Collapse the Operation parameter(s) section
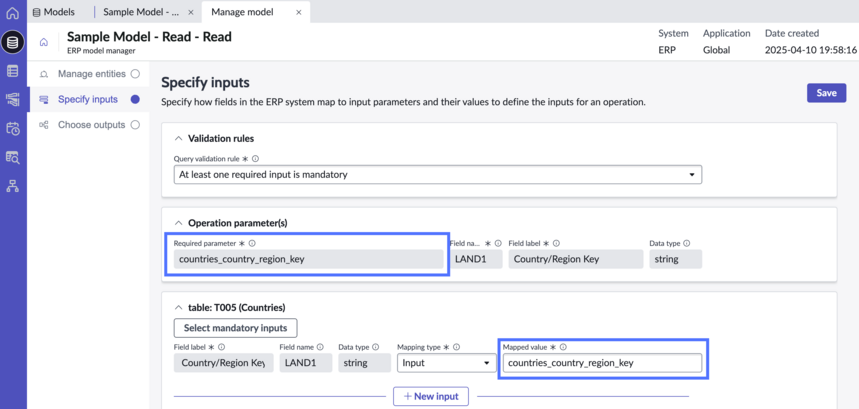The height and width of the screenshot is (409, 859). click(x=178, y=223)
